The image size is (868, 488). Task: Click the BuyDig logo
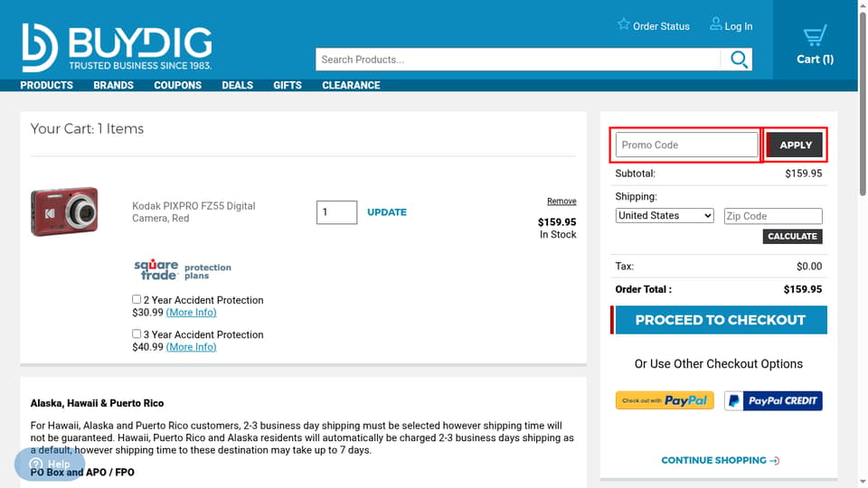click(117, 48)
